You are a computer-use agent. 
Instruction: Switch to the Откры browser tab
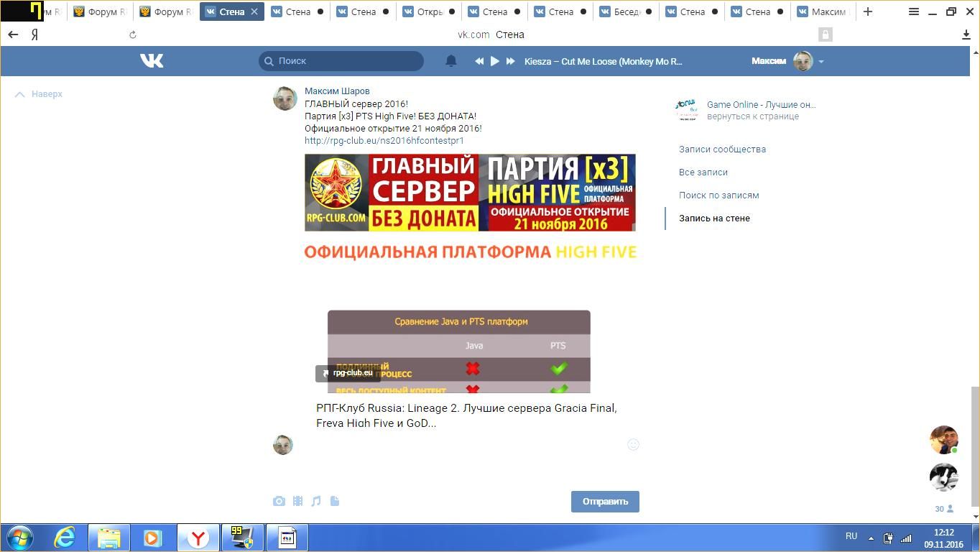tap(428, 11)
